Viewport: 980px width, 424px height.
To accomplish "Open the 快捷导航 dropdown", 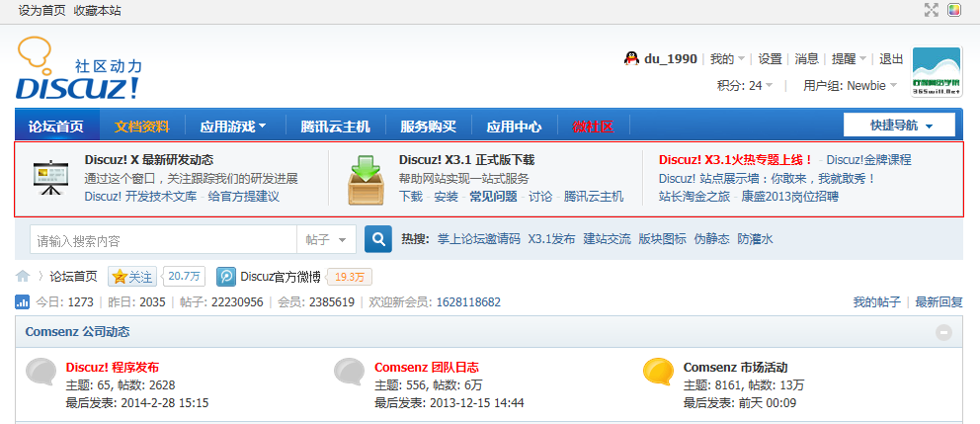I will tap(899, 126).
